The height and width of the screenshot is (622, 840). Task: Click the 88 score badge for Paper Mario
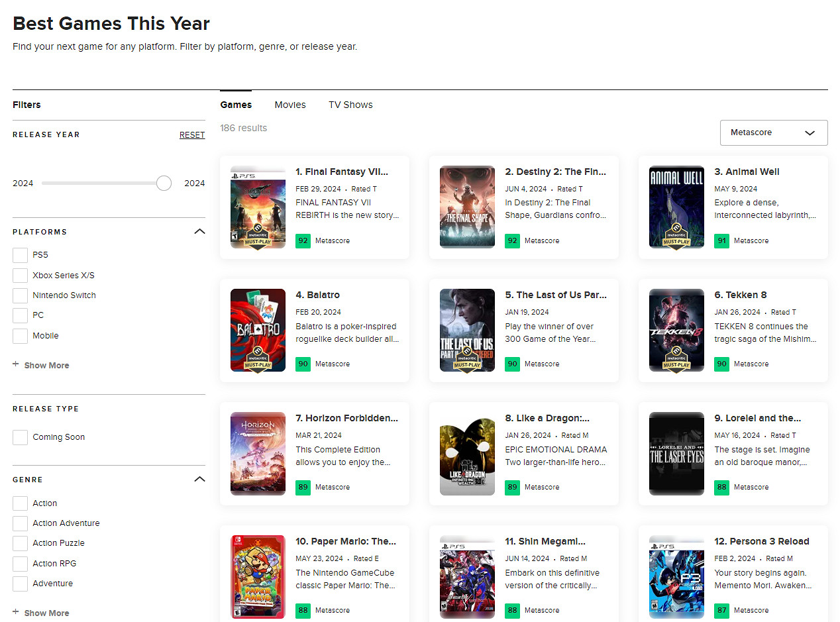tap(303, 610)
